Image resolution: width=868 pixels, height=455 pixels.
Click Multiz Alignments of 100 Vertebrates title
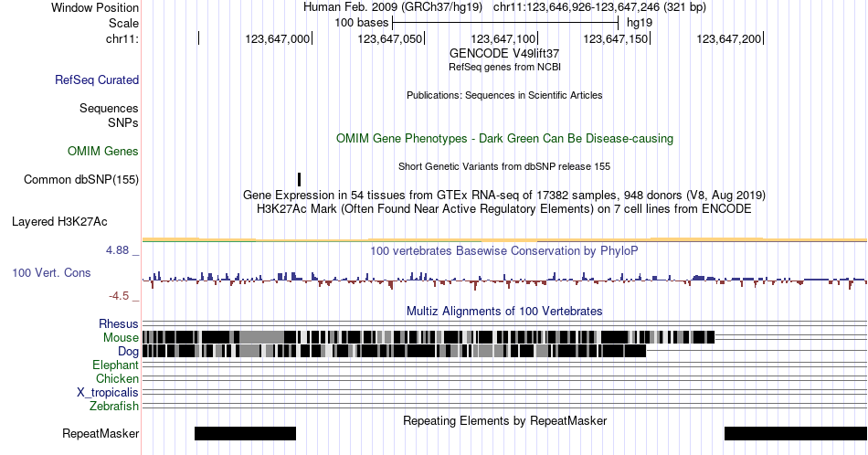(504, 311)
